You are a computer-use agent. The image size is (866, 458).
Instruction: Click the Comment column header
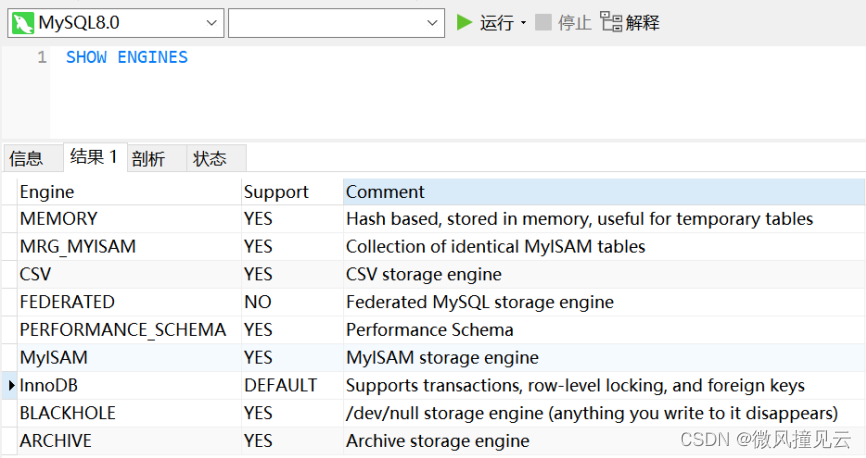604,192
